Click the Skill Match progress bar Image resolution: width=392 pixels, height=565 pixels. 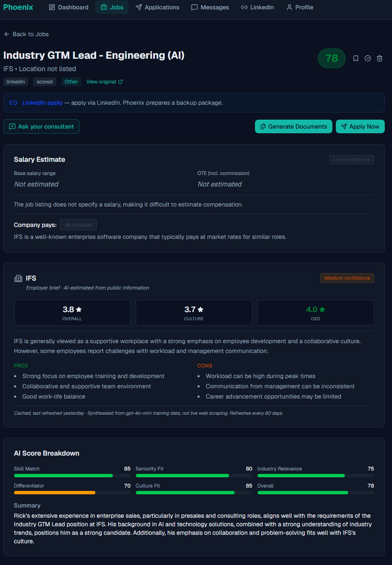click(72, 476)
